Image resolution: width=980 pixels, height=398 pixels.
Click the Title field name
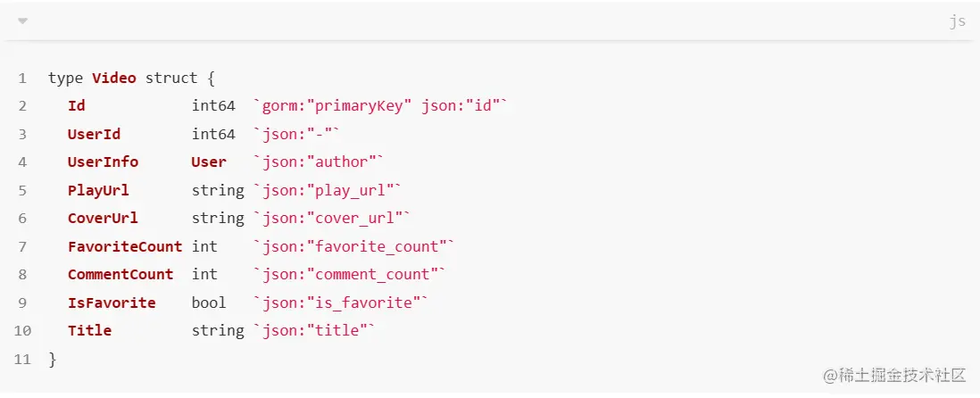click(89, 331)
